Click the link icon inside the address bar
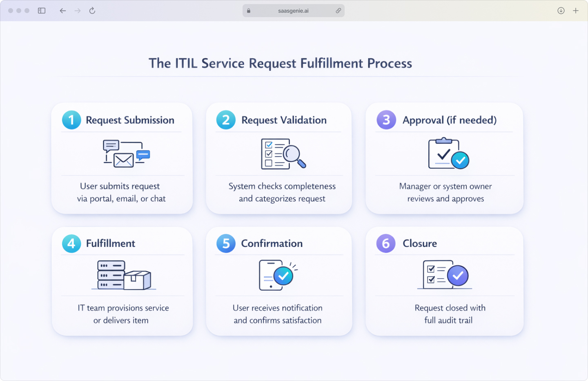The width and height of the screenshot is (588, 381). [x=339, y=11]
